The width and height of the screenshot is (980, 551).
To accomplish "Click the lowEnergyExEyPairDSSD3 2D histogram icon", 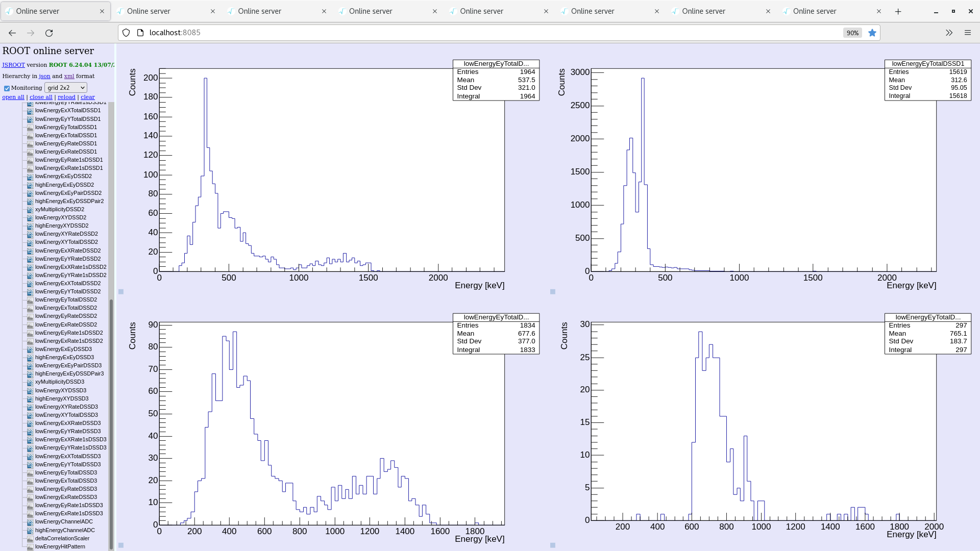I will pyautogui.click(x=30, y=365).
